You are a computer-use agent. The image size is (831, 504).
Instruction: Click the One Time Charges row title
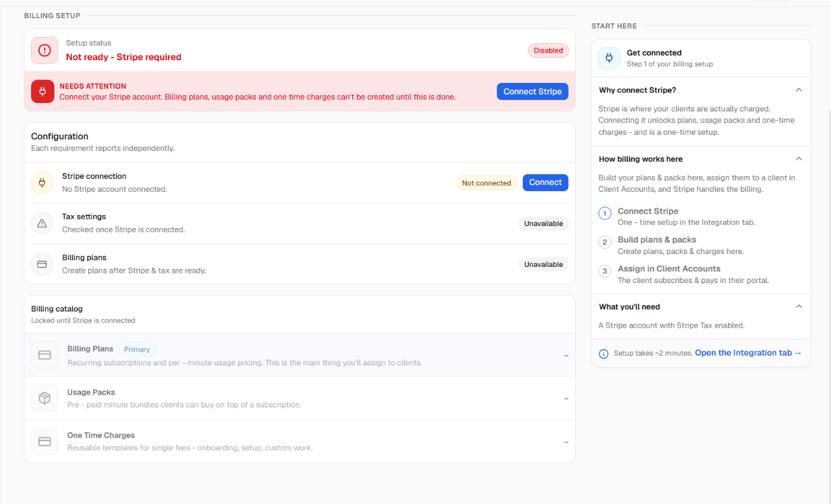pyautogui.click(x=101, y=435)
